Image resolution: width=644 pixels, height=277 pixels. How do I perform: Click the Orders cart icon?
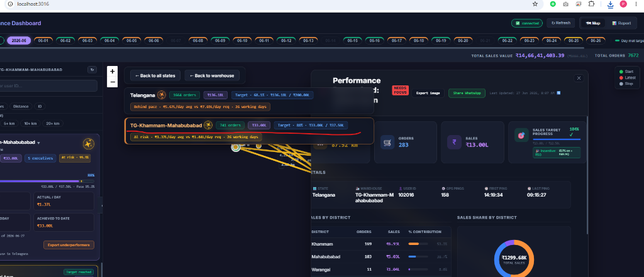pos(387,142)
